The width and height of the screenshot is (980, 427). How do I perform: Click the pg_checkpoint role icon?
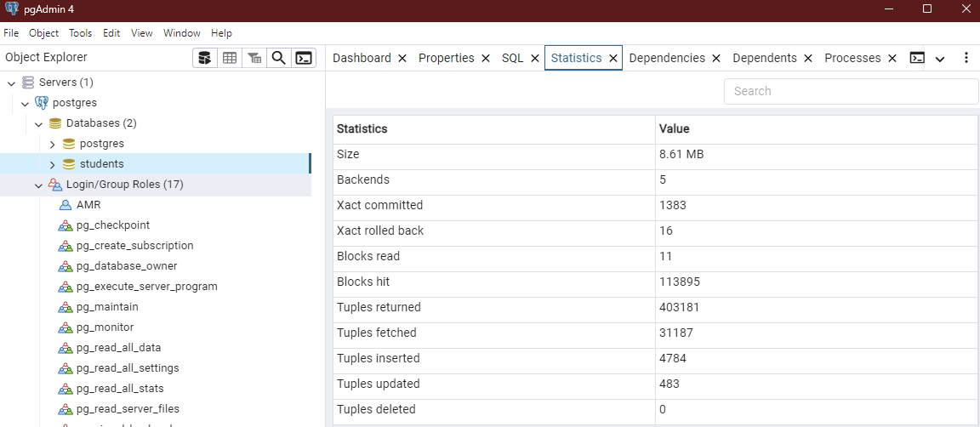tap(66, 225)
